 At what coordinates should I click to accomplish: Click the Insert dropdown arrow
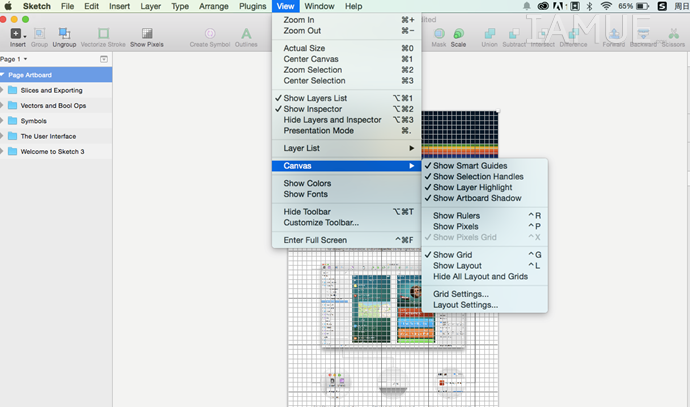tap(25, 36)
